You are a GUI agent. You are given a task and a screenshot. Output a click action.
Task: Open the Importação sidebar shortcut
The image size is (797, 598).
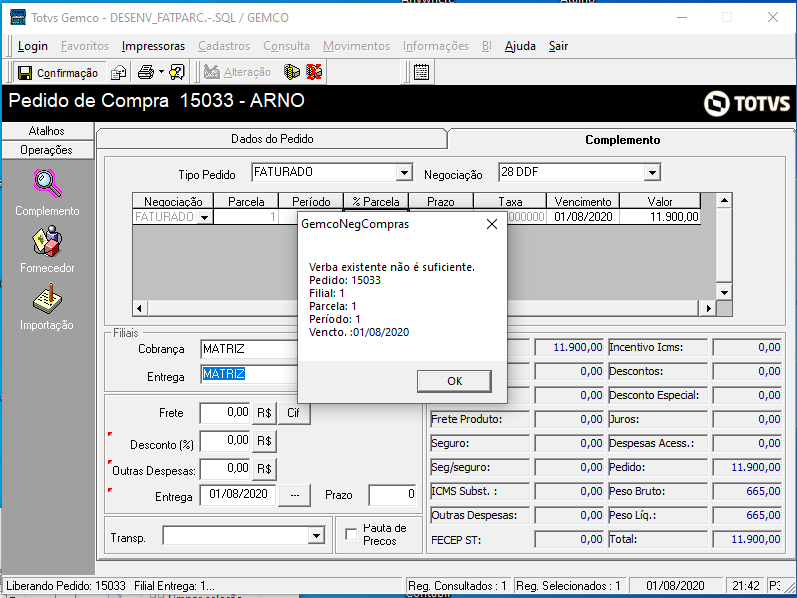pos(47,308)
